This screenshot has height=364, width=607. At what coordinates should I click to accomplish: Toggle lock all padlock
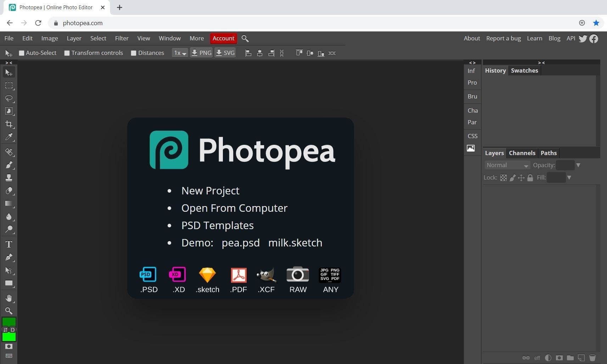pos(530,178)
